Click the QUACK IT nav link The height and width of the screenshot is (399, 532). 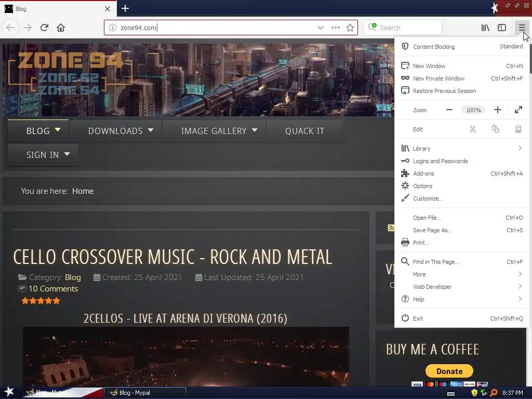click(304, 131)
